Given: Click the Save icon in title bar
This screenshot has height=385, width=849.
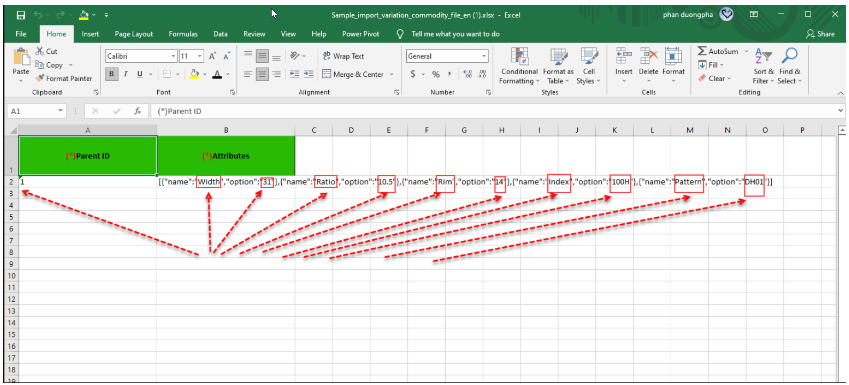Looking at the screenshot, I should click(x=21, y=15).
